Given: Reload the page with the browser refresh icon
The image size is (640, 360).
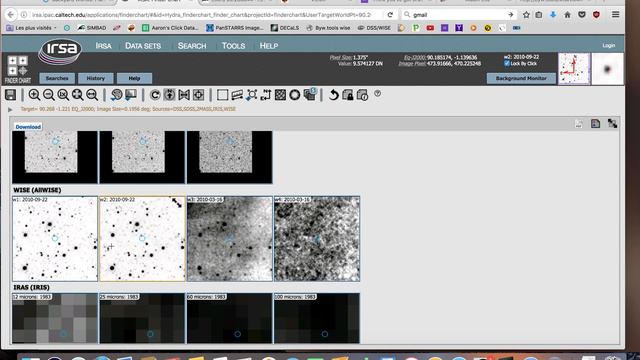Looking at the screenshot, I should pyautogui.click(x=390, y=15).
